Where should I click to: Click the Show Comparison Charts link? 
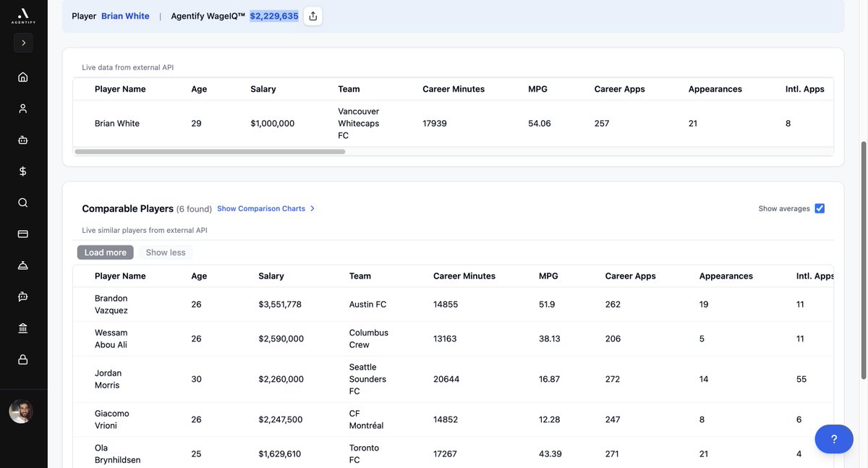pyautogui.click(x=261, y=208)
